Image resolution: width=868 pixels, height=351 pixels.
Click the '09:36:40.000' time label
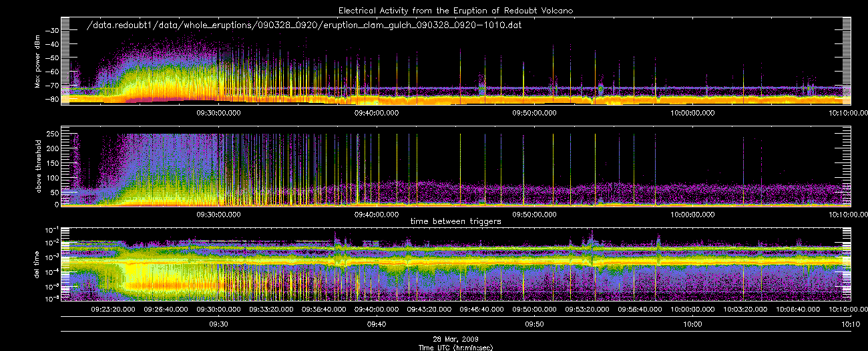(324, 310)
